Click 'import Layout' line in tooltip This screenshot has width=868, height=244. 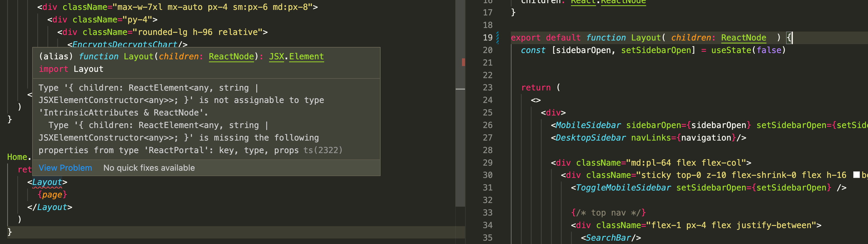click(x=71, y=69)
